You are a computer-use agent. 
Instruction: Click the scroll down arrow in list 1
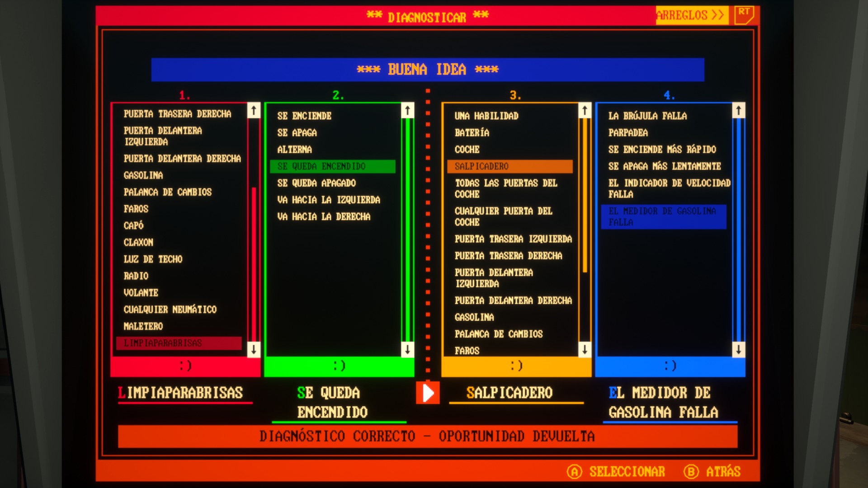(254, 349)
